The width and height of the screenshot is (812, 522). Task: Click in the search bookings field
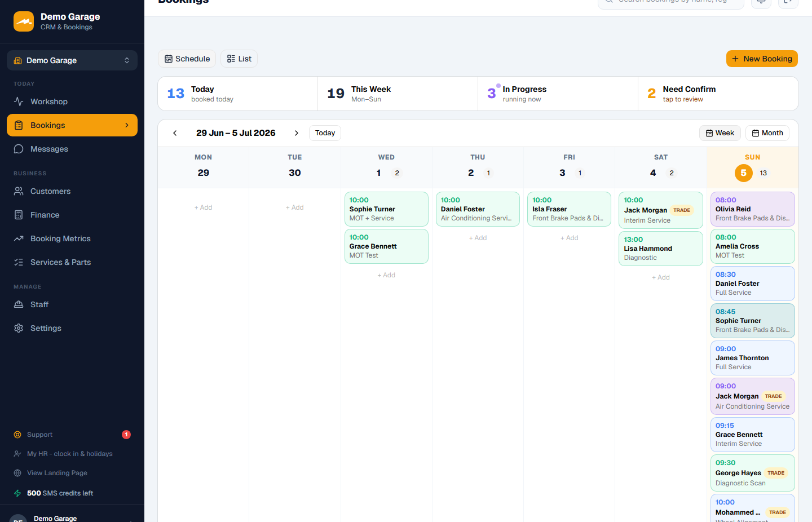pos(671,2)
